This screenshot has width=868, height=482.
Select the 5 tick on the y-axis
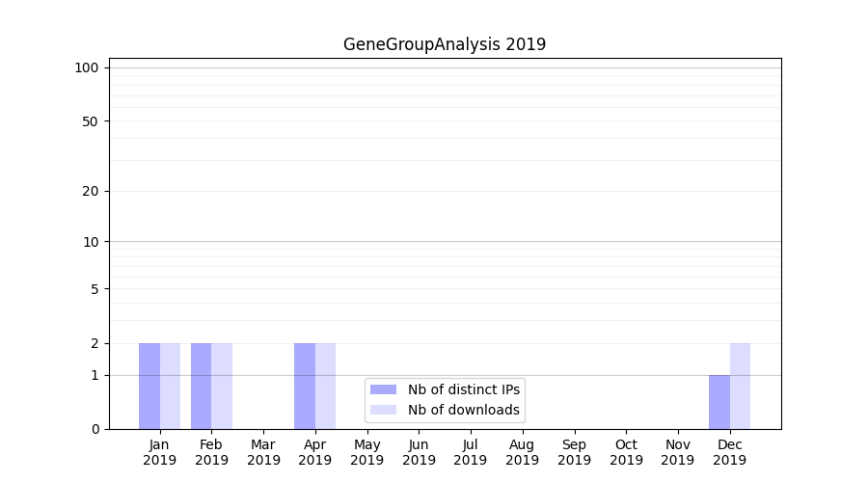(x=95, y=289)
